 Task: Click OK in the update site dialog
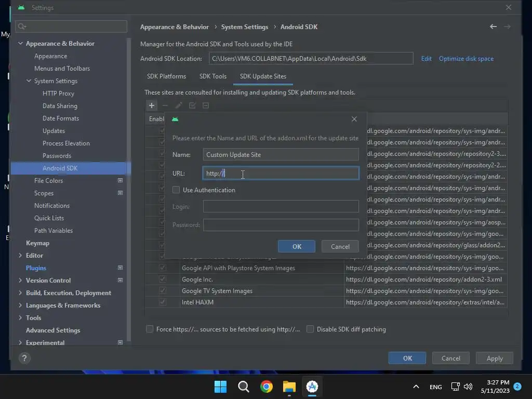click(297, 246)
